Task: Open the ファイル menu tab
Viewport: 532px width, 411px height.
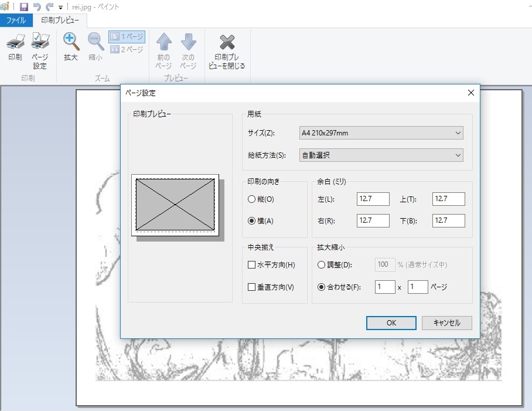Action: [16, 21]
